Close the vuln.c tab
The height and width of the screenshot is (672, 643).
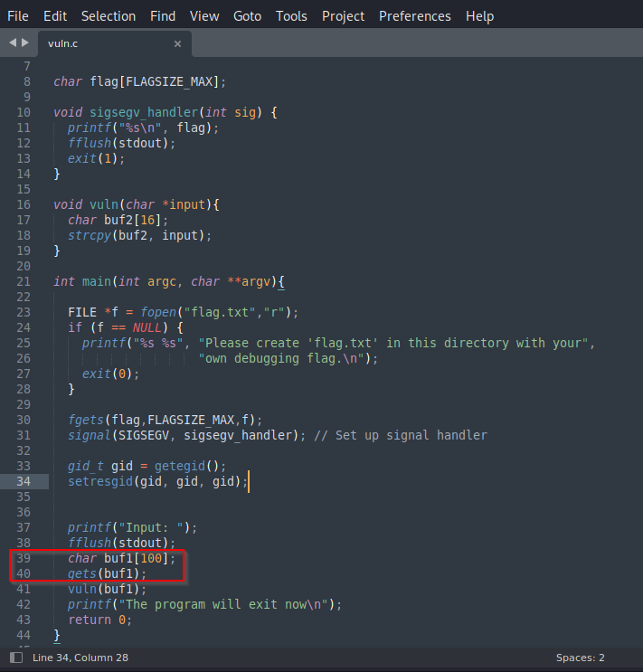(177, 43)
